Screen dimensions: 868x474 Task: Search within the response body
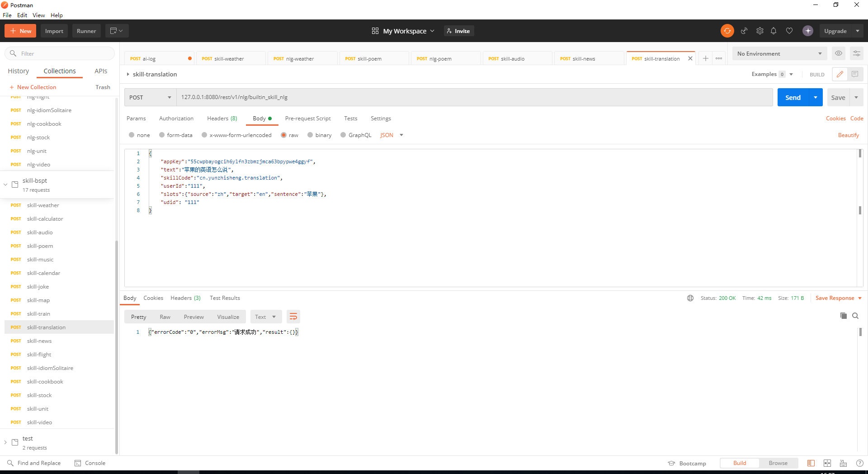point(855,316)
